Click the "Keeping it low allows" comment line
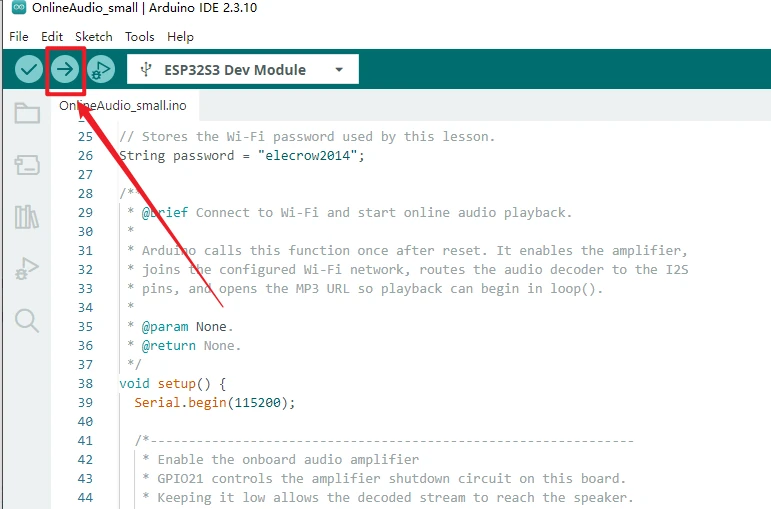 (388, 498)
